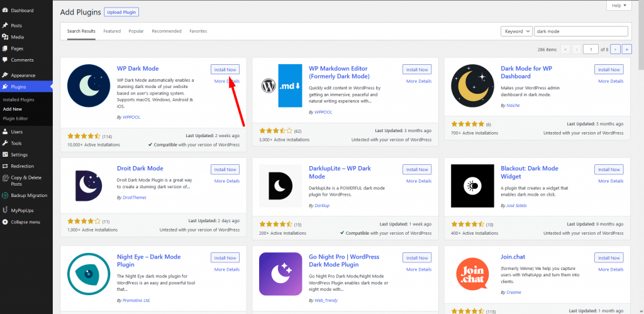Click the Droit Dark Mode plugin icon
Image resolution: width=644 pixels, height=314 pixels.
point(89,186)
